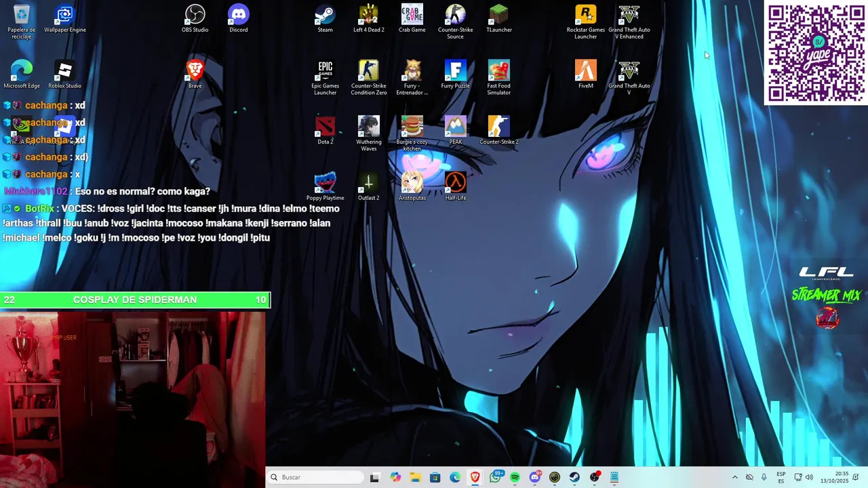Image resolution: width=868 pixels, height=488 pixels.
Task: Click the 'Eso no es normal? como kaga?' message
Action: pos(142,191)
